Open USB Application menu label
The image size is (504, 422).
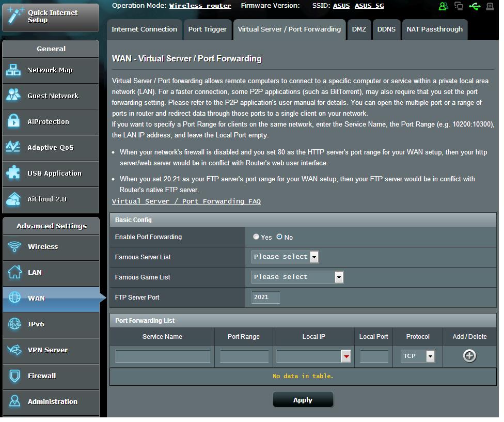pos(55,175)
